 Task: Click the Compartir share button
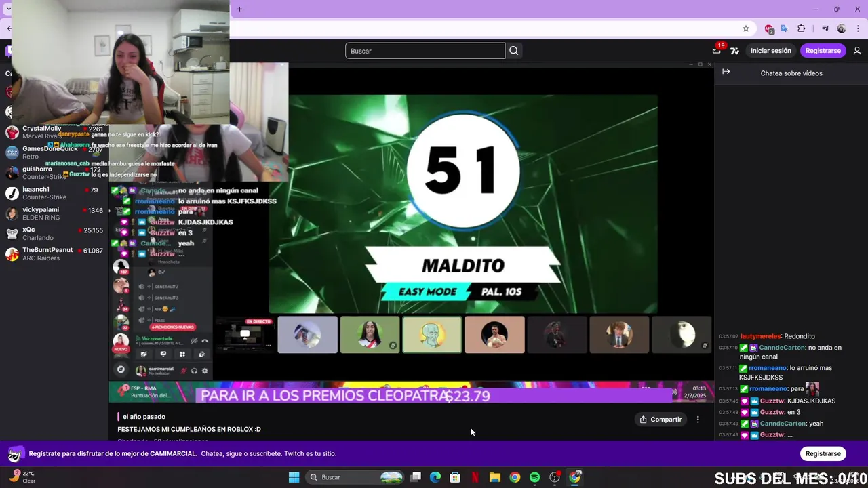(x=661, y=420)
